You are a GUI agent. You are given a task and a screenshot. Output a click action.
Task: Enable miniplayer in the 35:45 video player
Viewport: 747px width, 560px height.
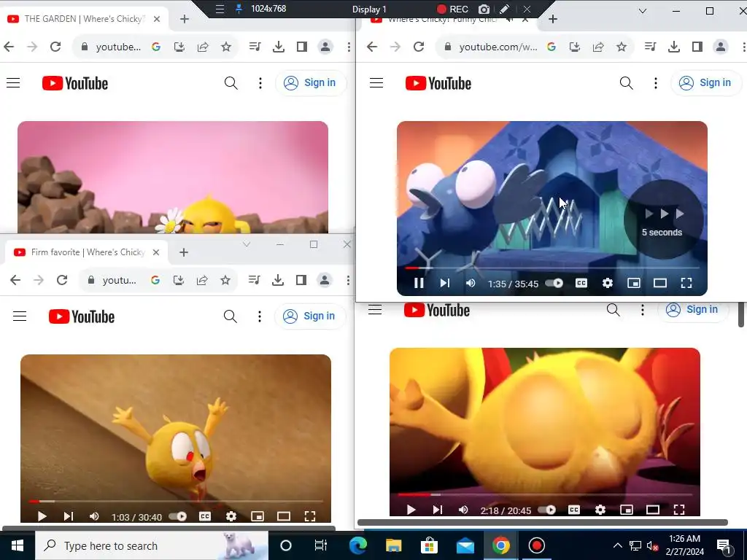coord(634,284)
